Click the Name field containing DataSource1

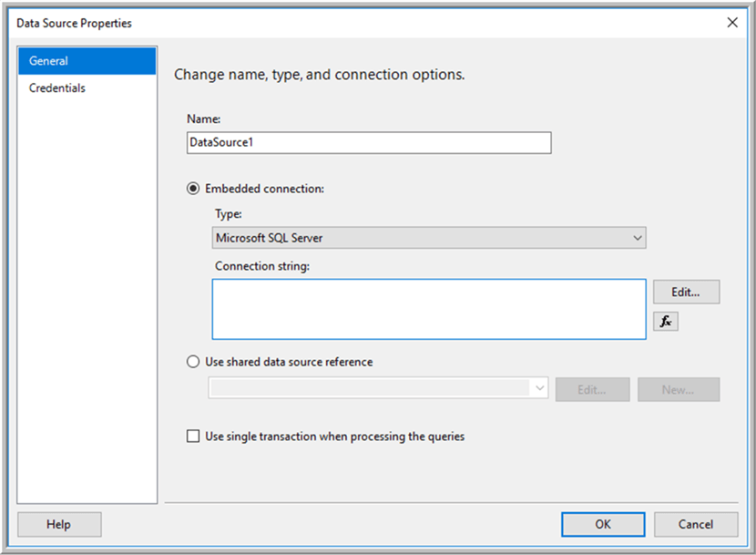pyautogui.click(x=368, y=143)
